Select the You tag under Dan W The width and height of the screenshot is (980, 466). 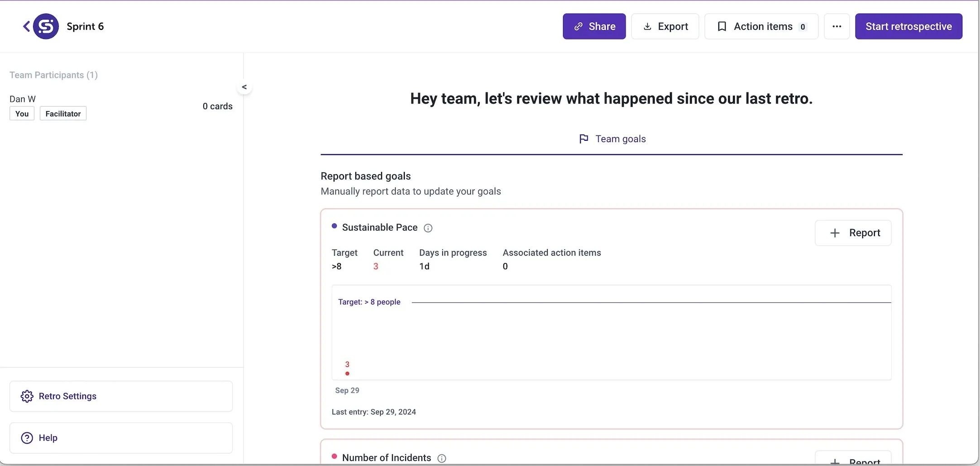(21, 114)
